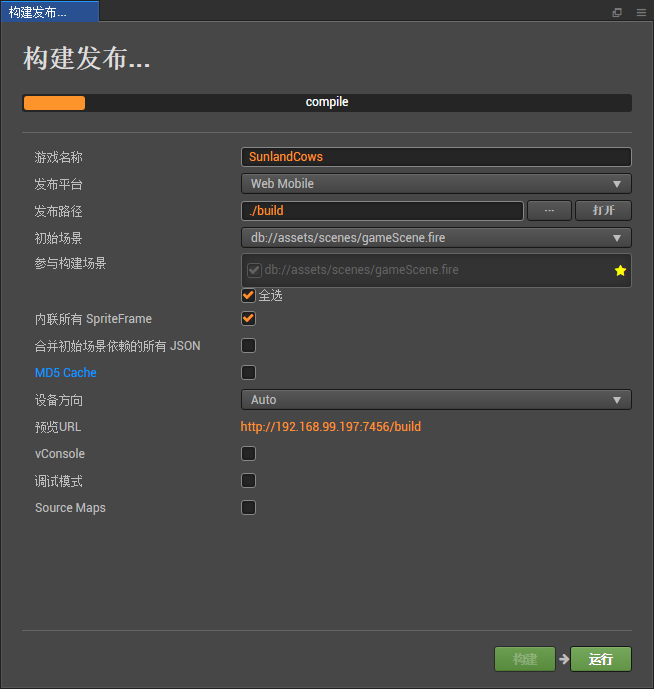
Task: Select the 构建发布... panel tab
Action: coord(49,12)
